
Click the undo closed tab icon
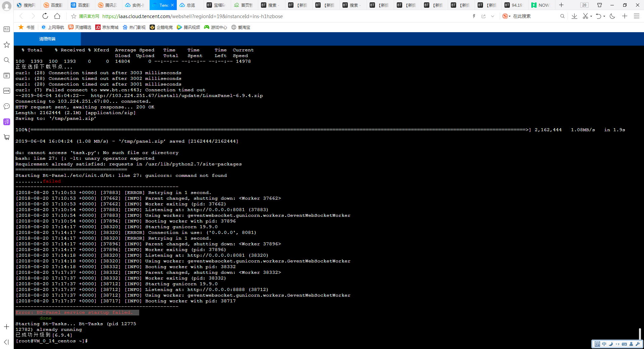point(599,16)
